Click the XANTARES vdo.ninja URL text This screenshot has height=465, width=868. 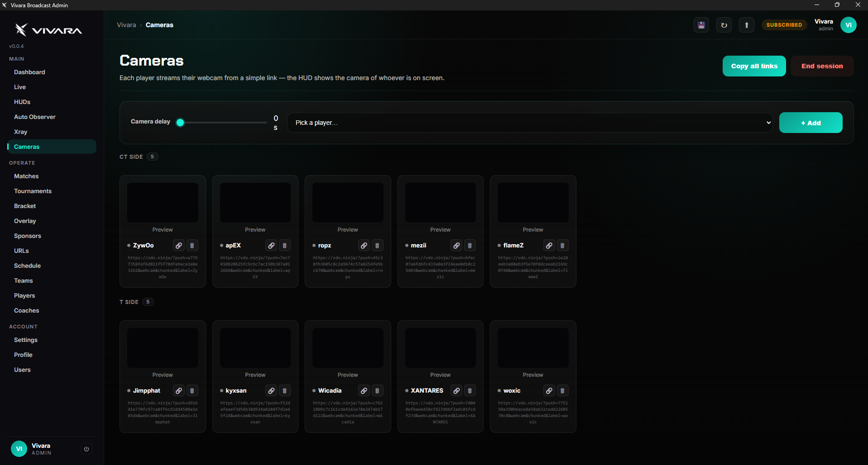(441, 413)
